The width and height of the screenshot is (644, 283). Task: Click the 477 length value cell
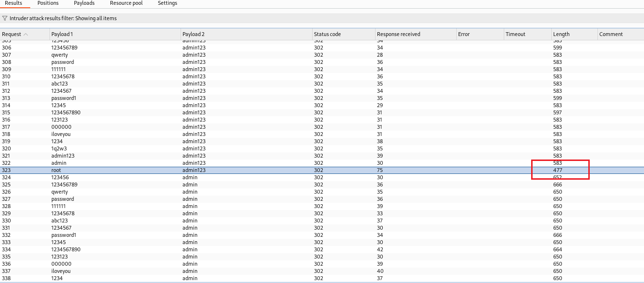click(x=558, y=170)
